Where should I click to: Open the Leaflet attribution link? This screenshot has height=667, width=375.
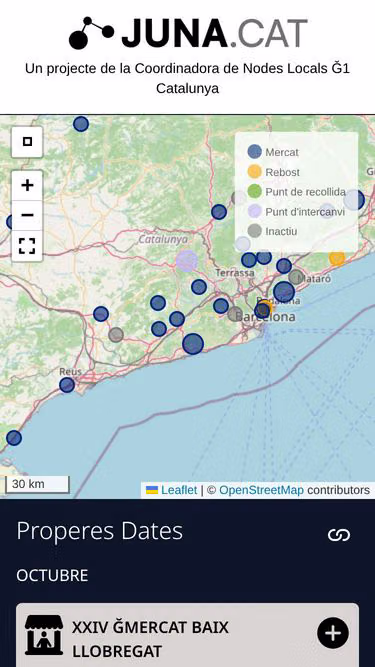[179, 490]
